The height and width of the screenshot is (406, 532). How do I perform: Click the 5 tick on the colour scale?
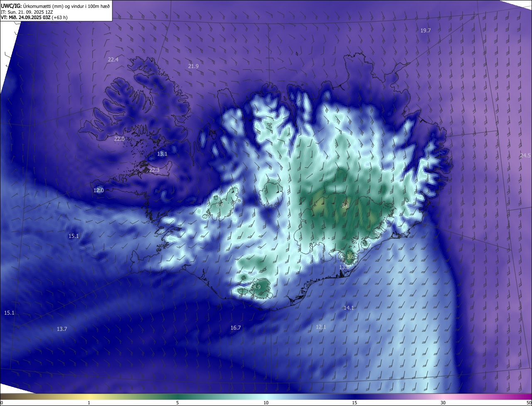177,403
